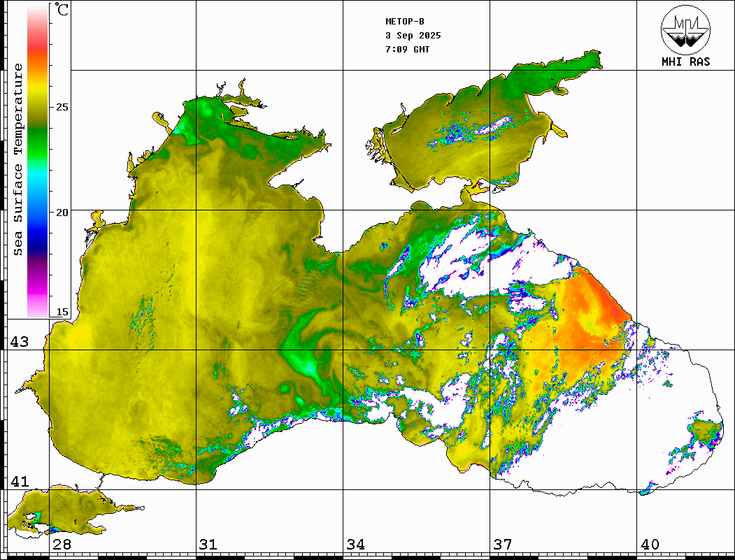Click longitude label 31
The image size is (735, 560).
pos(208,545)
